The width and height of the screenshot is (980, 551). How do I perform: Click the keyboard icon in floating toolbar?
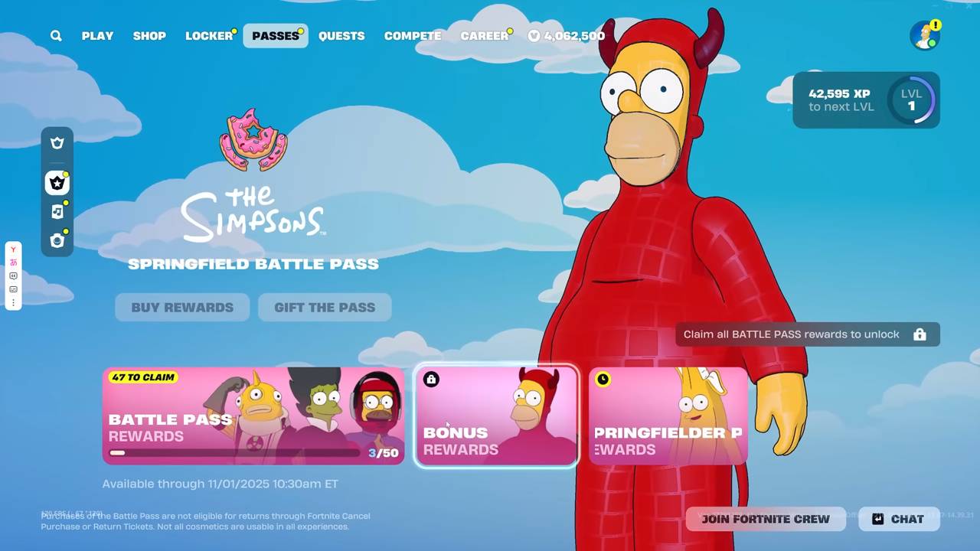point(13,289)
